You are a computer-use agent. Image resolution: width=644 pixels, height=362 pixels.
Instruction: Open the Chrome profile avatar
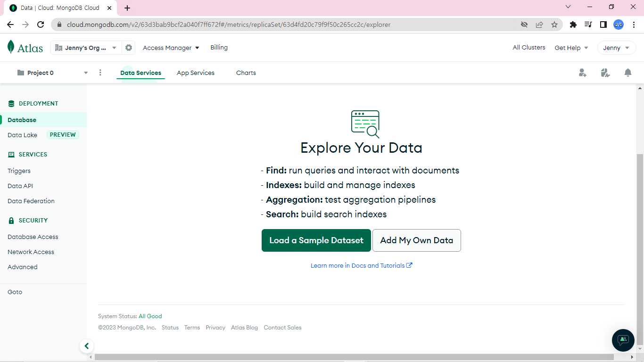(x=619, y=25)
